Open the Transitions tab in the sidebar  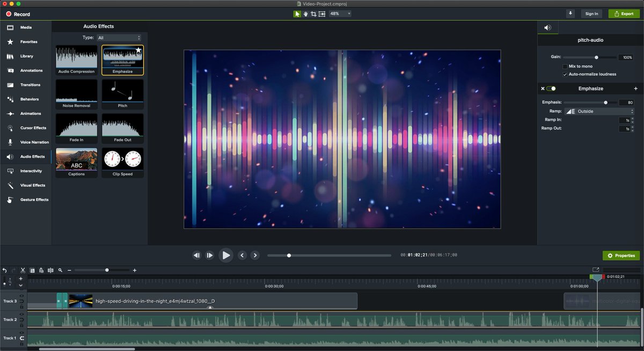[26, 85]
